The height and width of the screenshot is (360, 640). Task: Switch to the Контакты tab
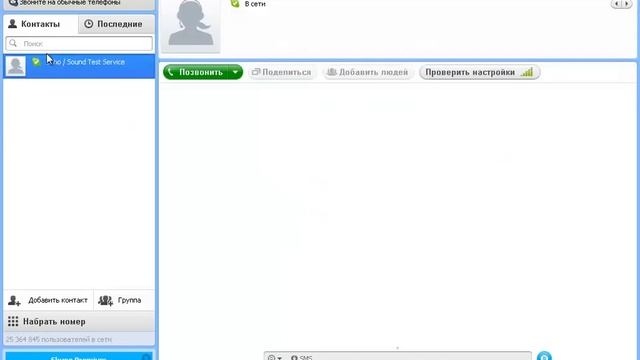point(40,24)
